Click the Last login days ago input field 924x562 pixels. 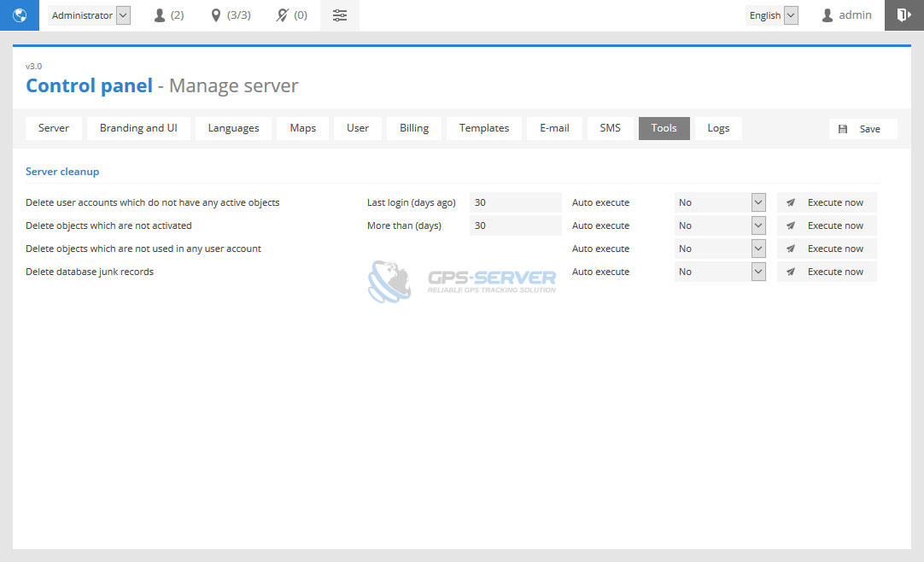[515, 202]
